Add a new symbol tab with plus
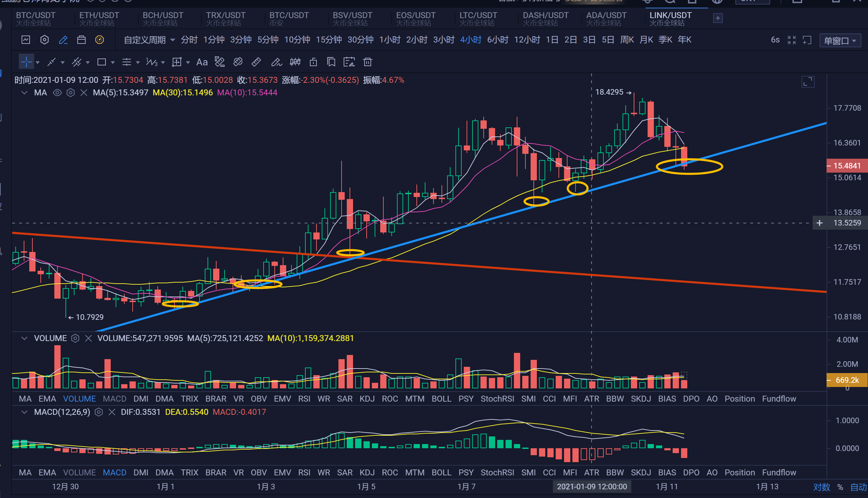Viewport: 868px width, 498px height. (x=718, y=18)
